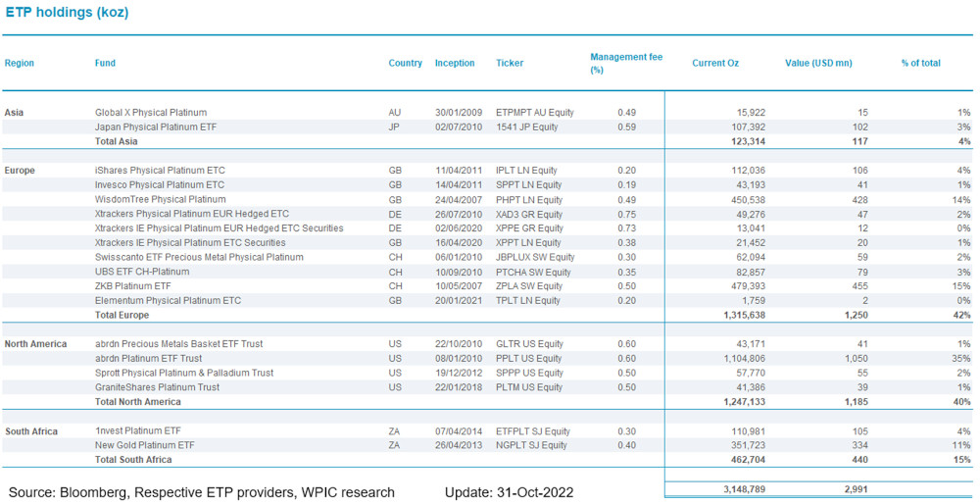Screen dimensions: 980x504
Task: Select inception date '24/04/2007'
Action: [x=459, y=199]
